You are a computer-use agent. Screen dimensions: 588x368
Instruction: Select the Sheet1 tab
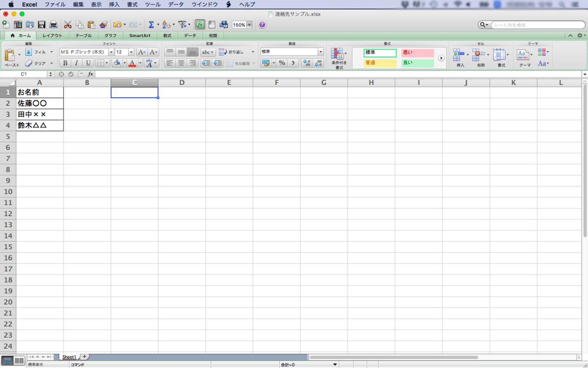(69, 357)
